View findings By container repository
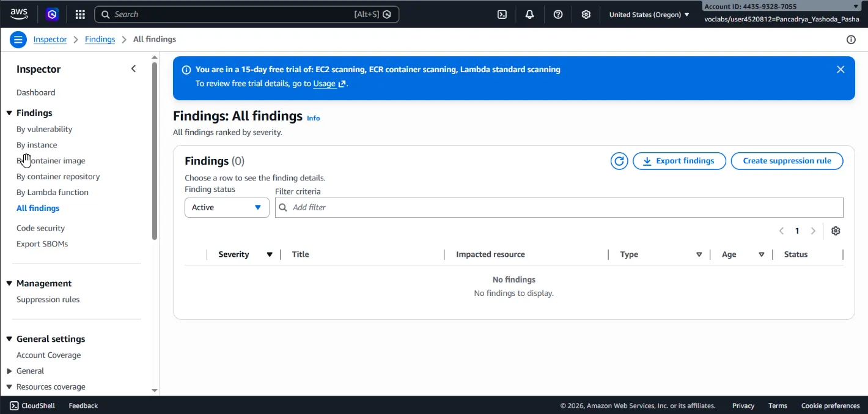The height and width of the screenshot is (414, 868). (58, 176)
